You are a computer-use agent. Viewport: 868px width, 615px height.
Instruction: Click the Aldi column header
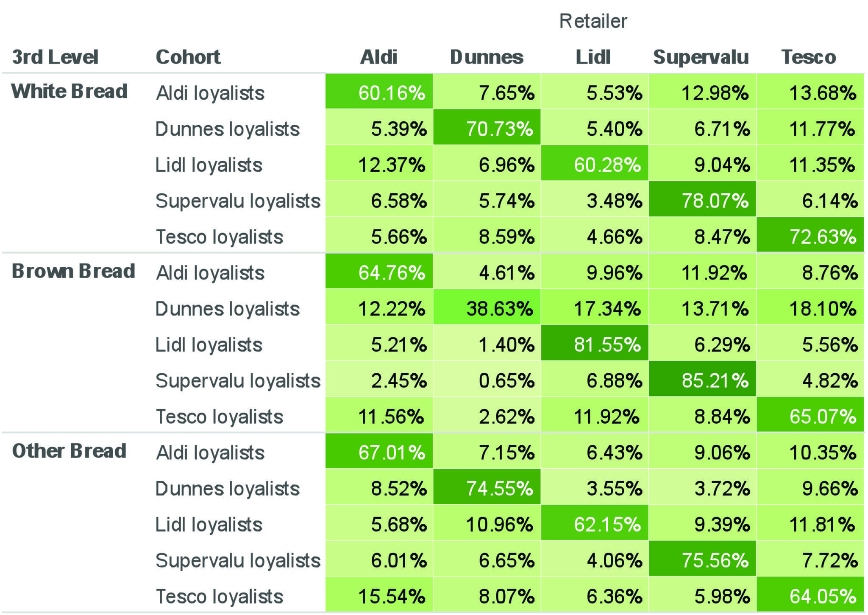click(x=378, y=57)
